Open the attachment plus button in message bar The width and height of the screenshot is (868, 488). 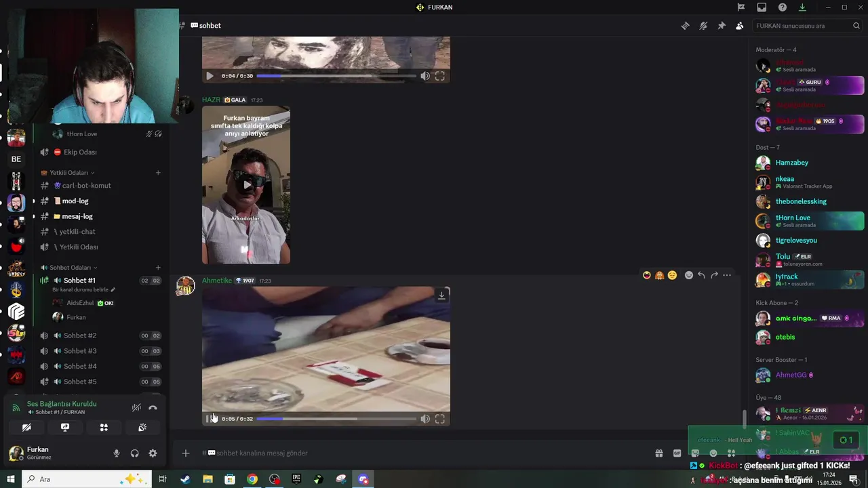pyautogui.click(x=186, y=453)
